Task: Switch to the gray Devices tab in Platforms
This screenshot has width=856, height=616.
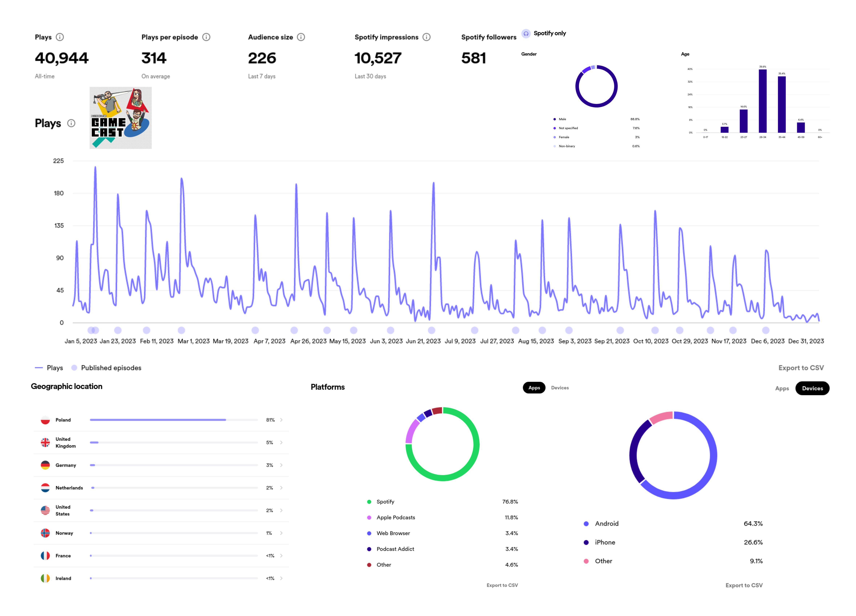Action: point(560,388)
